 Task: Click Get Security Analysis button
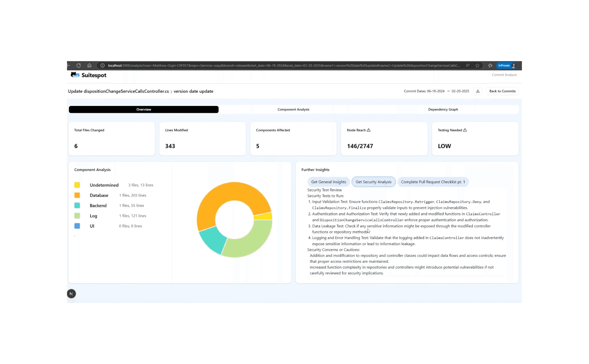point(373,182)
